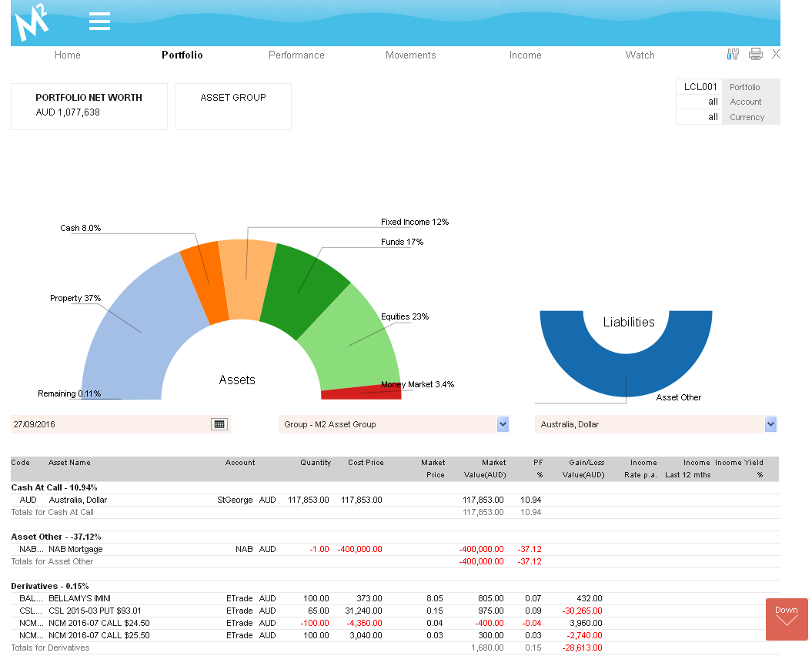Select the light green Equities chart segment
The width and height of the screenshot is (812, 666).
coord(350,339)
